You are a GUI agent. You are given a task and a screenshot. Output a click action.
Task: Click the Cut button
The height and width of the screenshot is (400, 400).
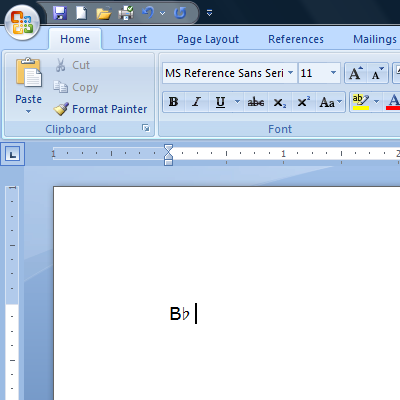pyautogui.click(x=73, y=65)
